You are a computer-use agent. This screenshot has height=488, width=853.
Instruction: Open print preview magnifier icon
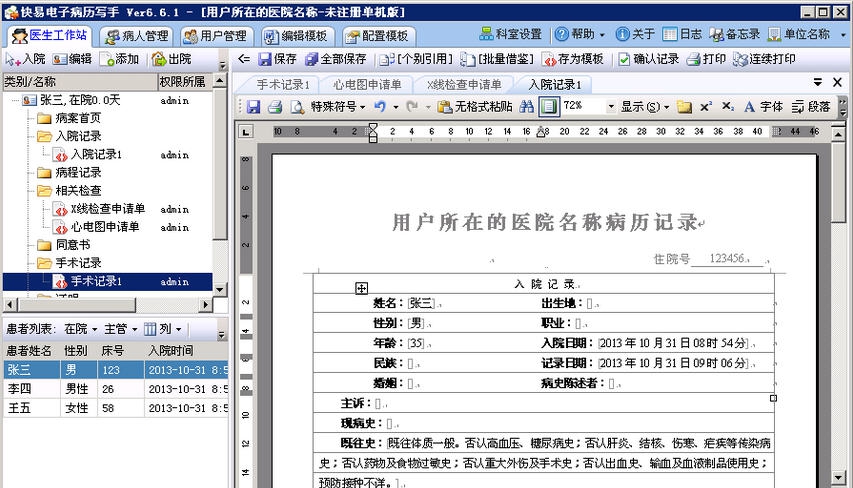(295, 106)
